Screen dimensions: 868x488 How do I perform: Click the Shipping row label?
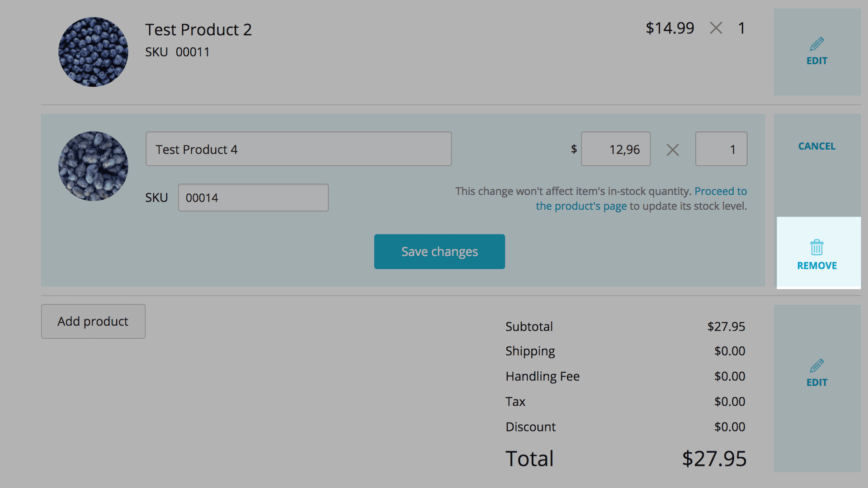[530, 351]
